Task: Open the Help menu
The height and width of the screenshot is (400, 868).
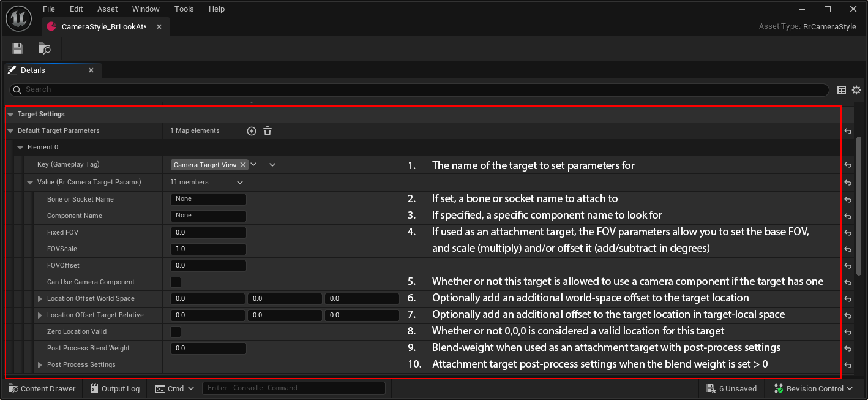Action: 217,9
